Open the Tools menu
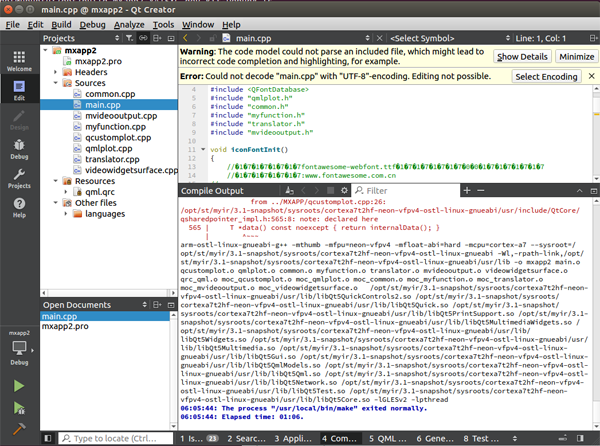This screenshot has height=446, width=600. tap(163, 24)
